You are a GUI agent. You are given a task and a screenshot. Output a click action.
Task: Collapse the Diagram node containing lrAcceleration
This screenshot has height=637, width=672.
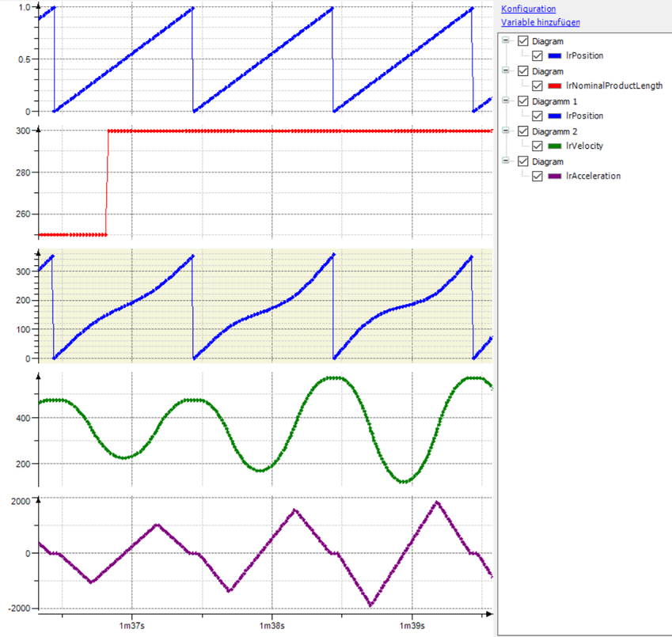click(507, 161)
